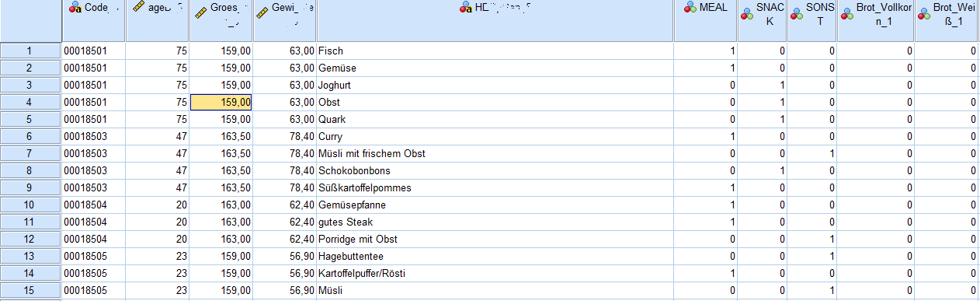Image resolution: width=980 pixels, height=301 pixels.
Task: Click the weight value 78,40 in row 9
Action: click(284, 188)
